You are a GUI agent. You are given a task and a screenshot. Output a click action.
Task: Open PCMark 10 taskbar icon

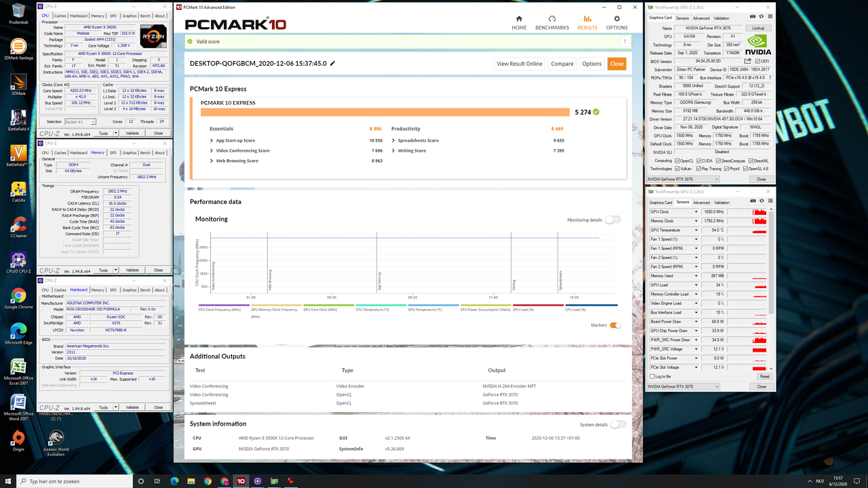coord(241,481)
